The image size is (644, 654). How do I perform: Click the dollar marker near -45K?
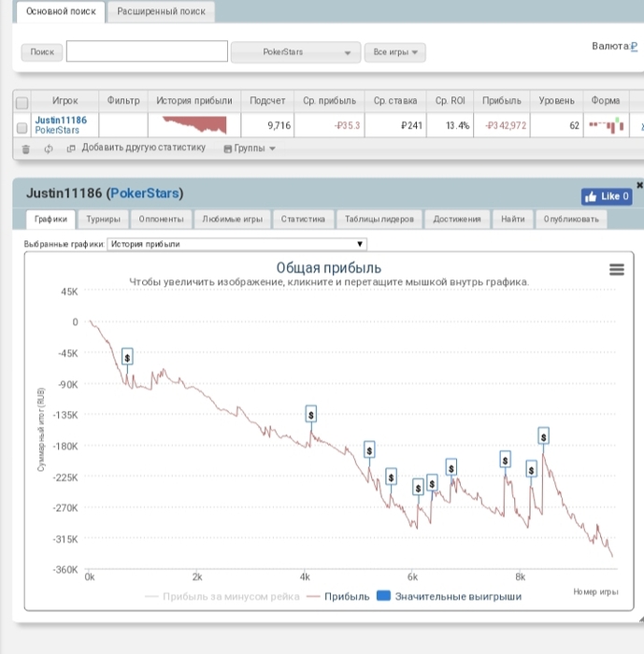point(127,357)
